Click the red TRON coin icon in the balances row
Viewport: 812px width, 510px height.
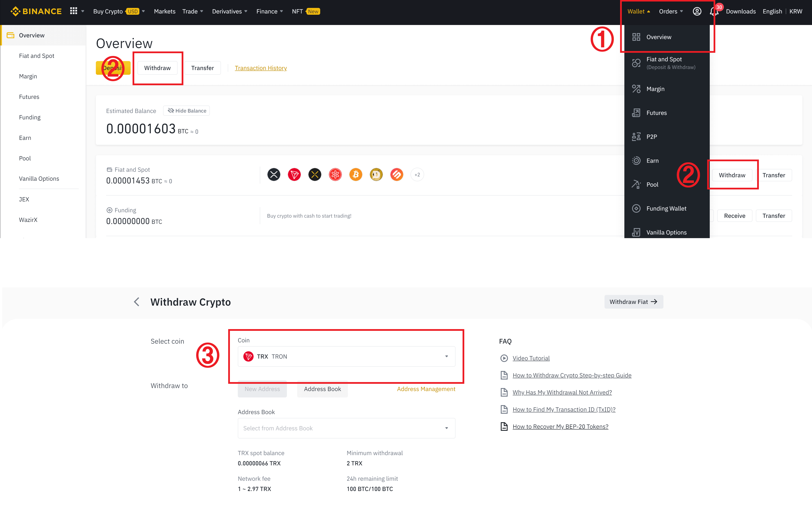click(x=294, y=174)
